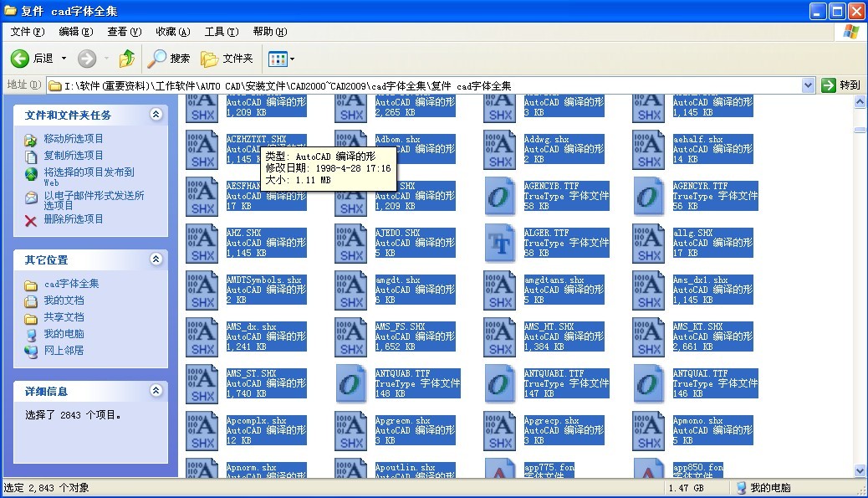
Task: Select the AGENCYB.TTF font icon
Action: 499,196
